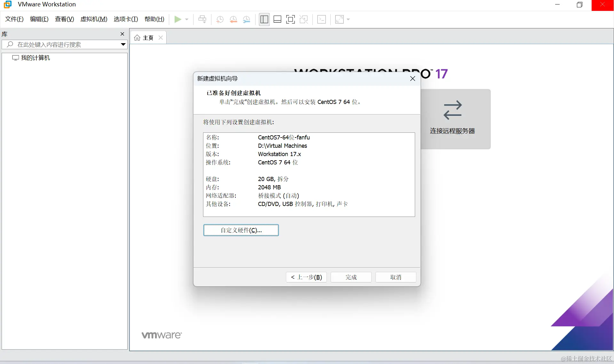Click the take snapshot clock icon
Screen dimensions: 614x364
pos(220,20)
